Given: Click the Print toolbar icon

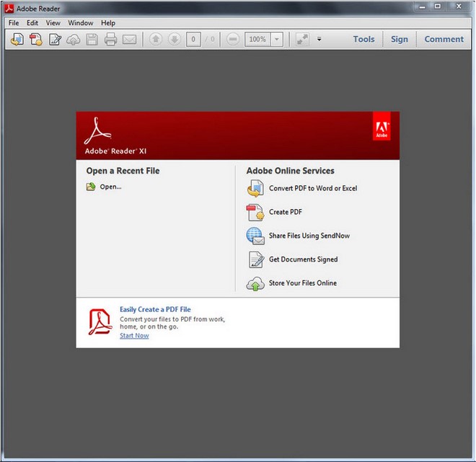Looking at the screenshot, I should pos(110,40).
